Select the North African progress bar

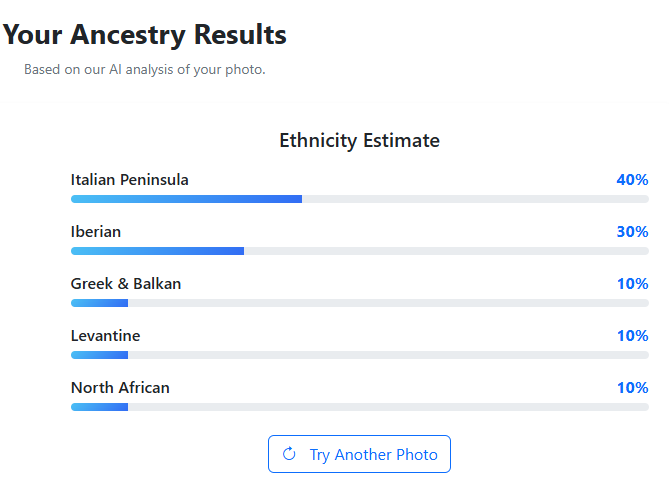(x=359, y=407)
